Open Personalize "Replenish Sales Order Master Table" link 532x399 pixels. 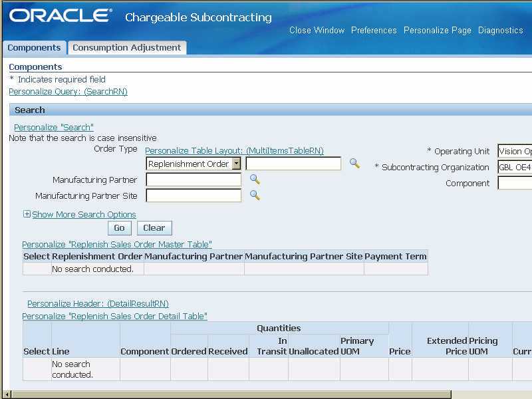(x=117, y=244)
